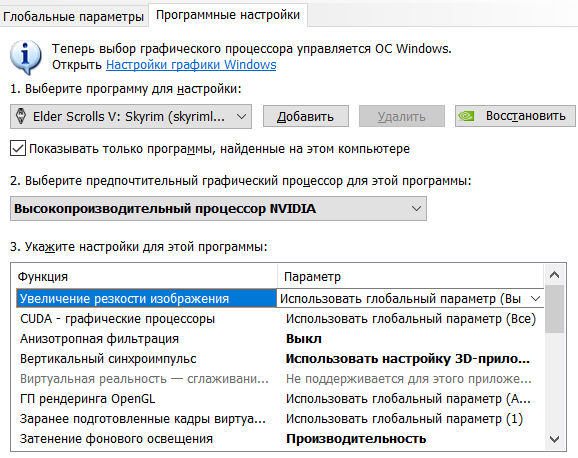Select the ГП рендеринга OpenGL row
Viewport: 578px width, 458px height.
pos(280,399)
